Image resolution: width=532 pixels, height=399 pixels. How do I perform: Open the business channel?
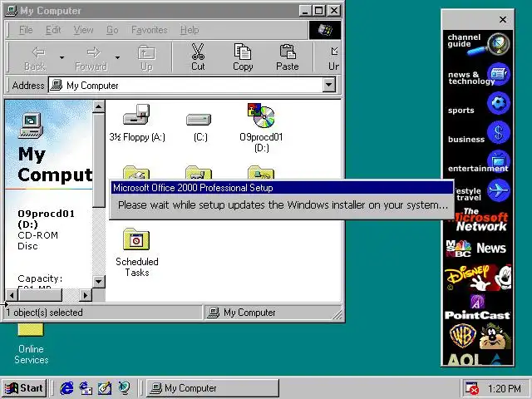coord(478,133)
